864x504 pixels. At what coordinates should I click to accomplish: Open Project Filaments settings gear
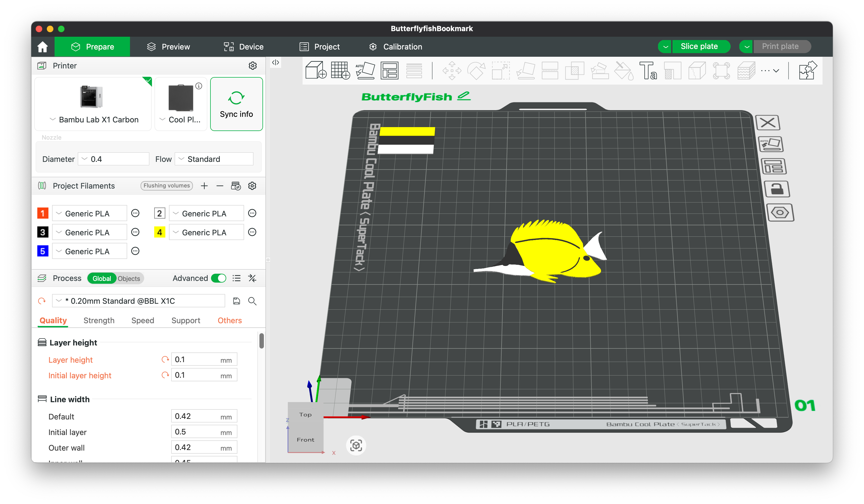coord(252,186)
